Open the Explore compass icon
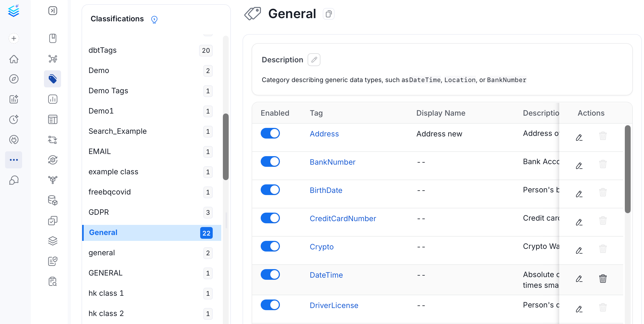 click(x=14, y=79)
